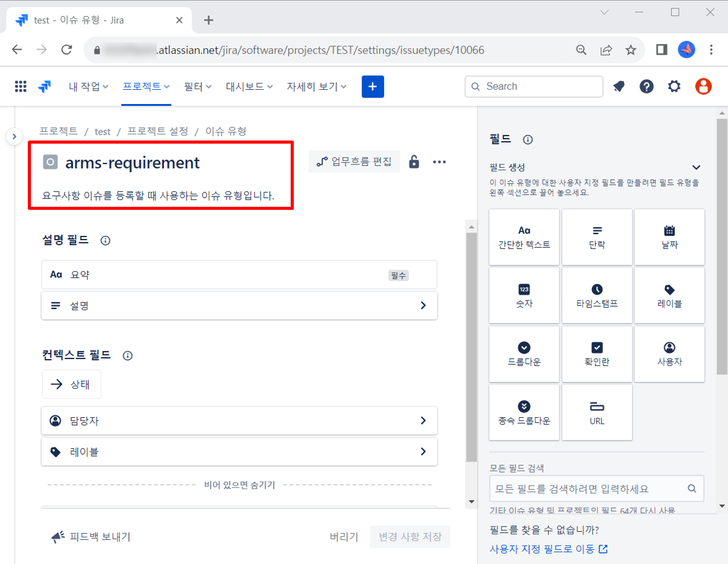Open the Jira app switcher grid icon
Viewport: 728px width, 564px height.
pos(21,87)
